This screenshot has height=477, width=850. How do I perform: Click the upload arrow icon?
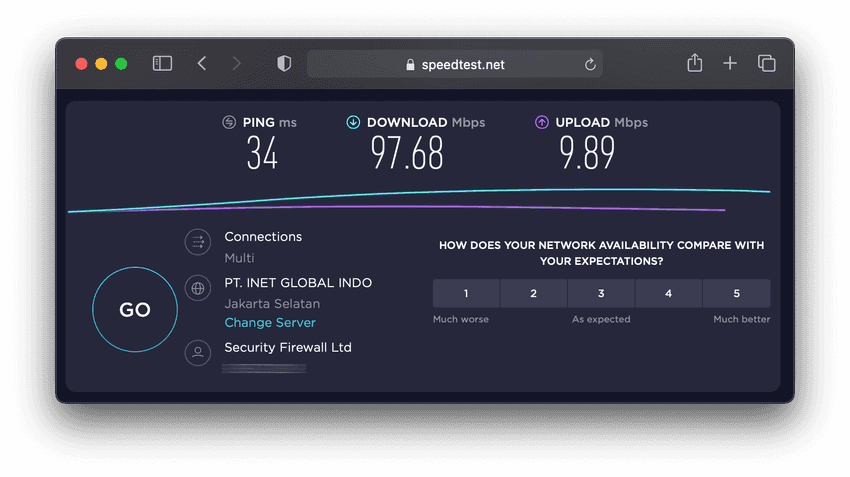542,122
